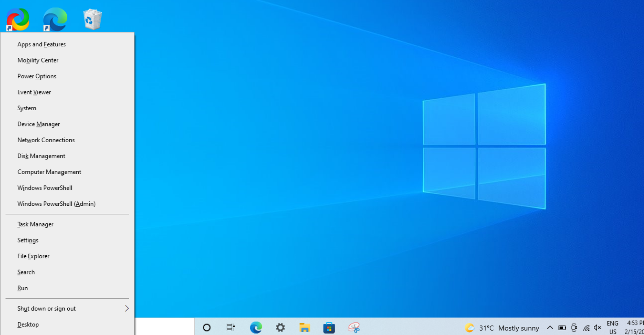Open Windows Settings via the gear icon

coord(280,327)
